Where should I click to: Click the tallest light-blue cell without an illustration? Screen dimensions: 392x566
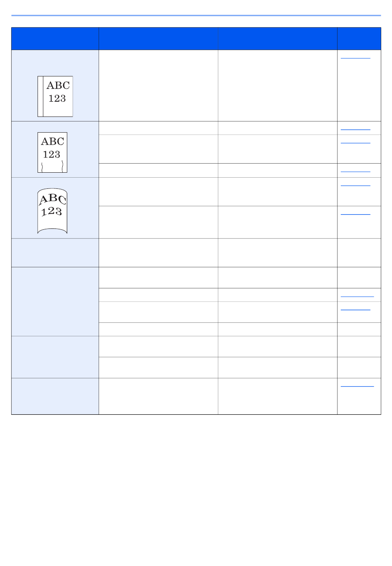point(55,302)
